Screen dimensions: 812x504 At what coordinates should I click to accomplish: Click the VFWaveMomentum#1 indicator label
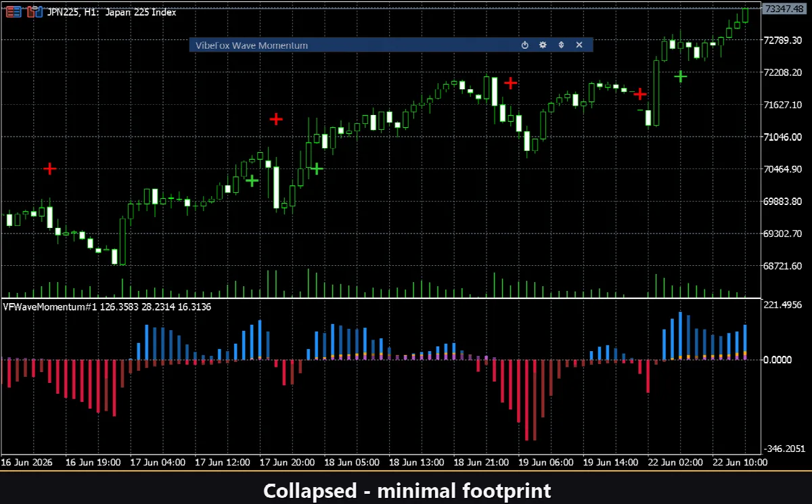tap(108, 307)
